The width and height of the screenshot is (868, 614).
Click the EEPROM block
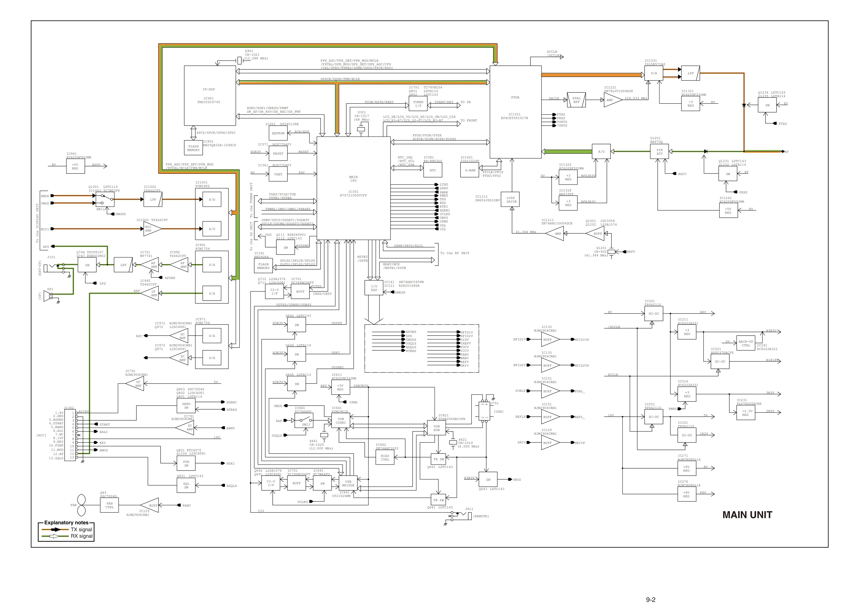(x=278, y=133)
